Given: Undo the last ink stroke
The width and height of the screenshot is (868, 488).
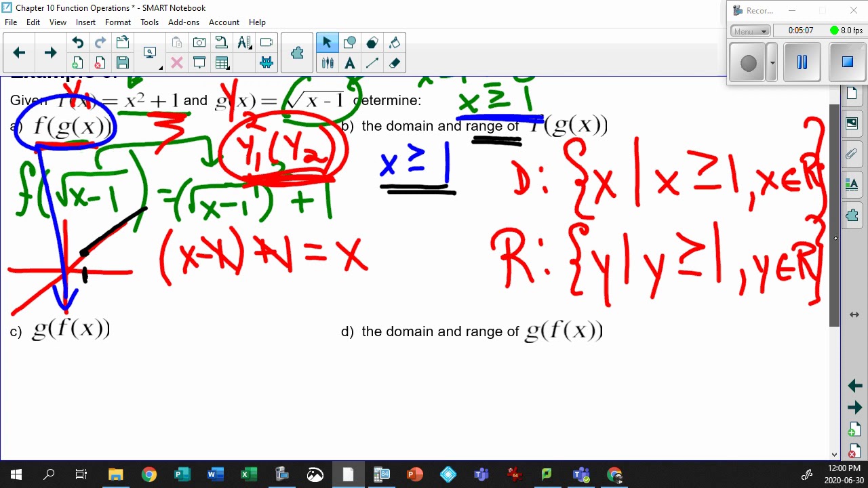Looking at the screenshot, I should tap(77, 43).
